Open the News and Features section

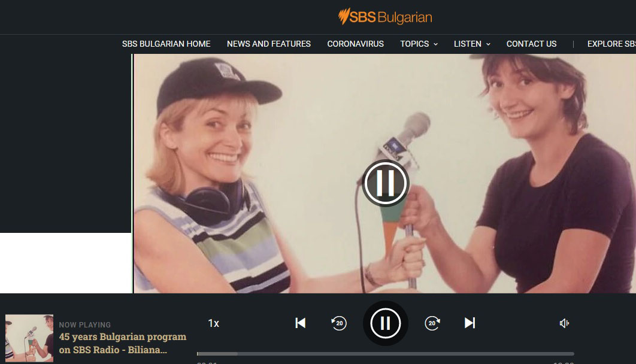[x=268, y=44]
